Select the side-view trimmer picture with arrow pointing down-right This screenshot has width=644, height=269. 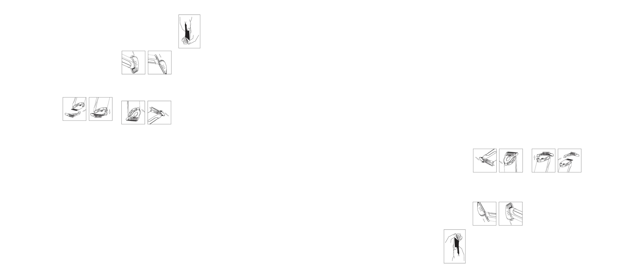tap(485, 160)
